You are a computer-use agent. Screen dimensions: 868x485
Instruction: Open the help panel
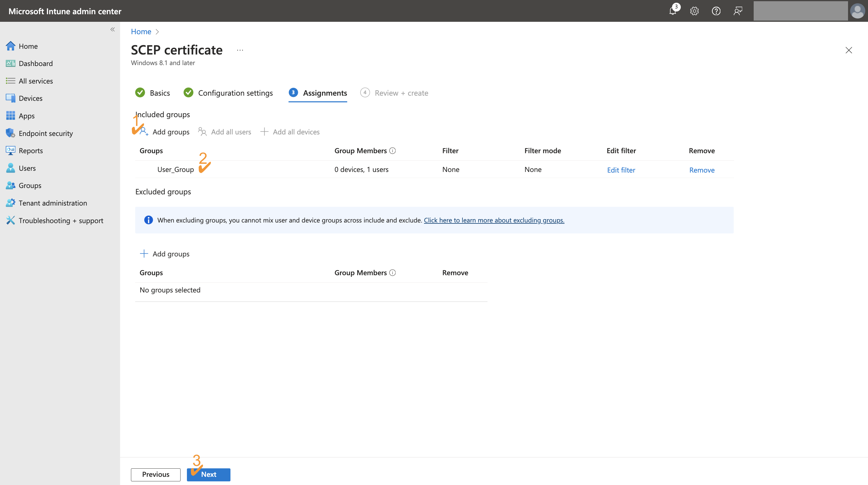coord(716,11)
